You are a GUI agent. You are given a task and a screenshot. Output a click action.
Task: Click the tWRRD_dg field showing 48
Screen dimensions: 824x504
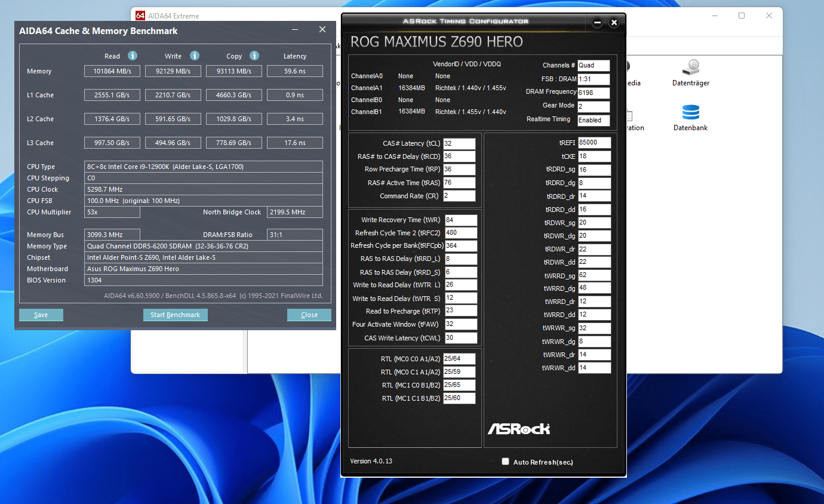595,288
